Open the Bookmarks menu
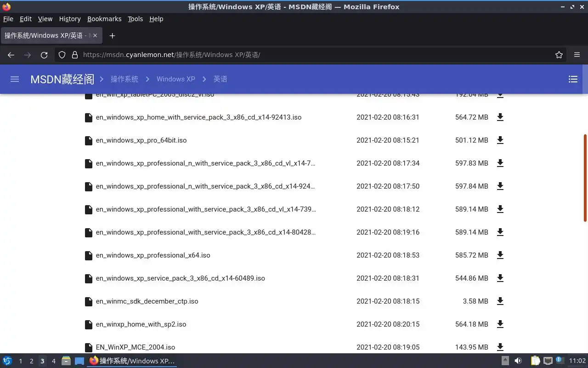This screenshot has width=588, height=368. click(x=104, y=19)
